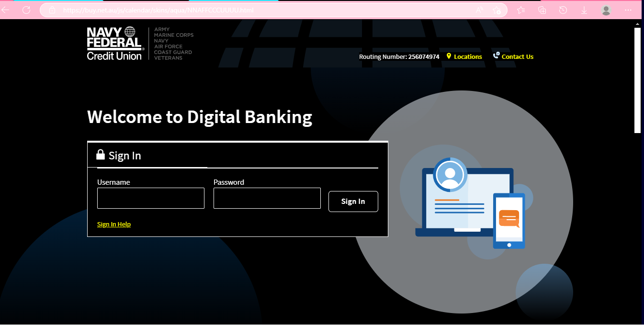Image resolution: width=644 pixels, height=325 pixels.
Task: Click the map pin icon beside Locations
Action: click(449, 56)
